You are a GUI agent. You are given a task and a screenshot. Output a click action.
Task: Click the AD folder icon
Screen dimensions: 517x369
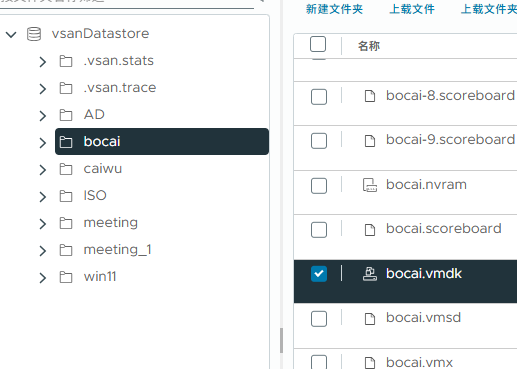[x=66, y=115]
